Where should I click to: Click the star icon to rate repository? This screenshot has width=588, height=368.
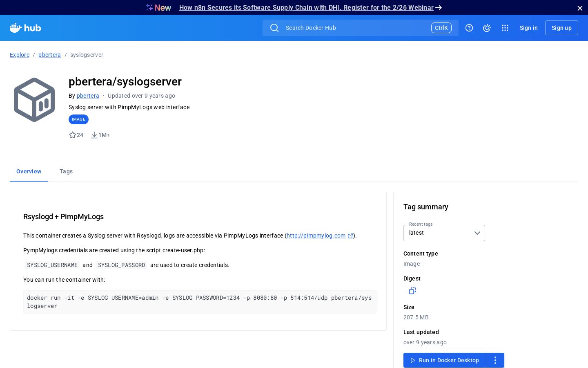pyautogui.click(x=73, y=135)
